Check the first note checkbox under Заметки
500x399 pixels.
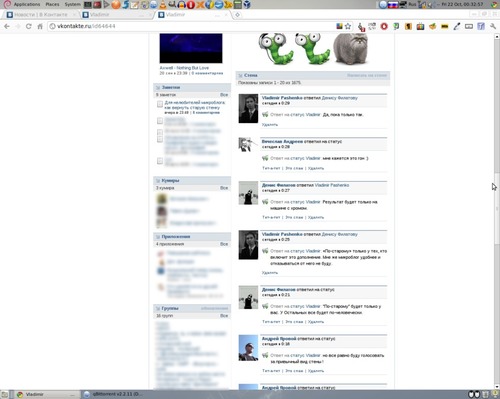click(160, 104)
